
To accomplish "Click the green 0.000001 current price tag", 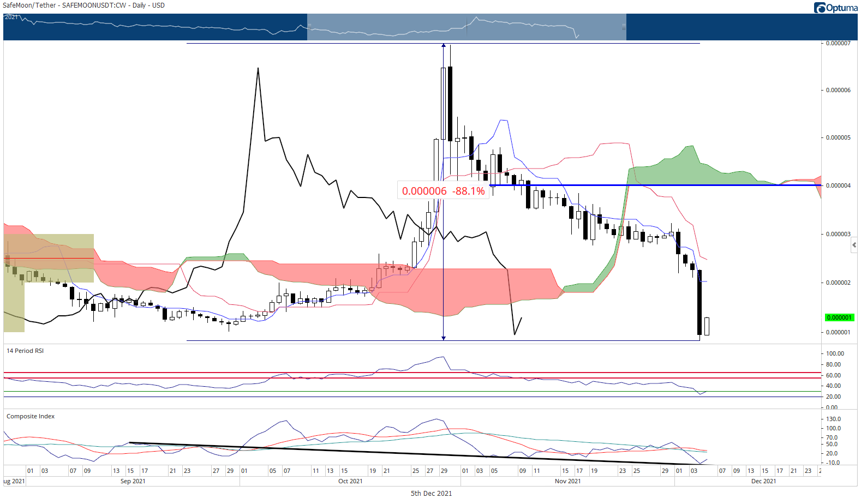I will [839, 317].
